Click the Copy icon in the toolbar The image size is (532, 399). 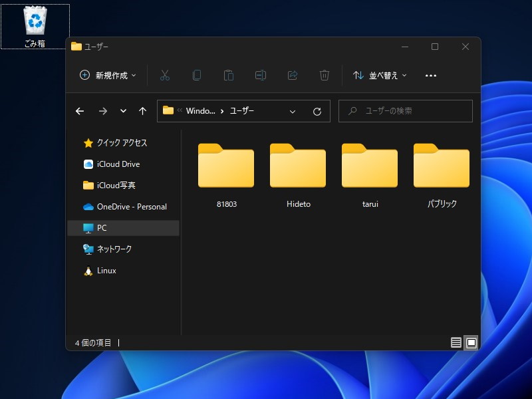197,75
